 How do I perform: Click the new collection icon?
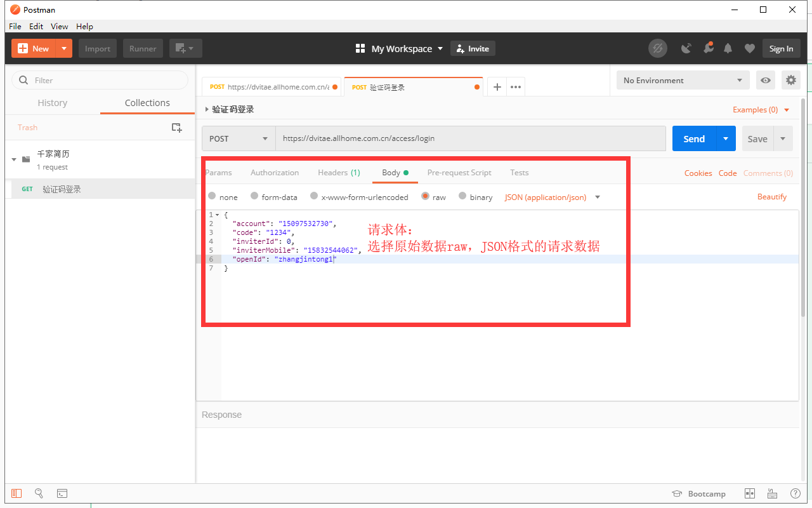pyautogui.click(x=177, y=128)
